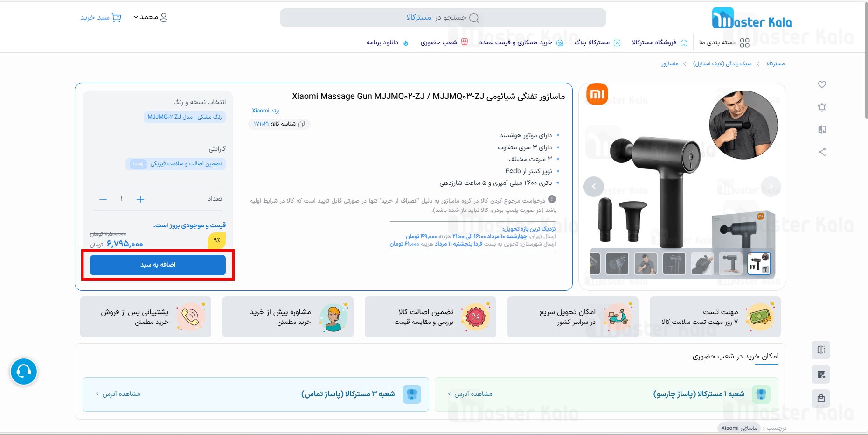Image resolution: width=868 pixels, height=435 pixels.
Task: Click the share icon
Action: pos(822,152)
